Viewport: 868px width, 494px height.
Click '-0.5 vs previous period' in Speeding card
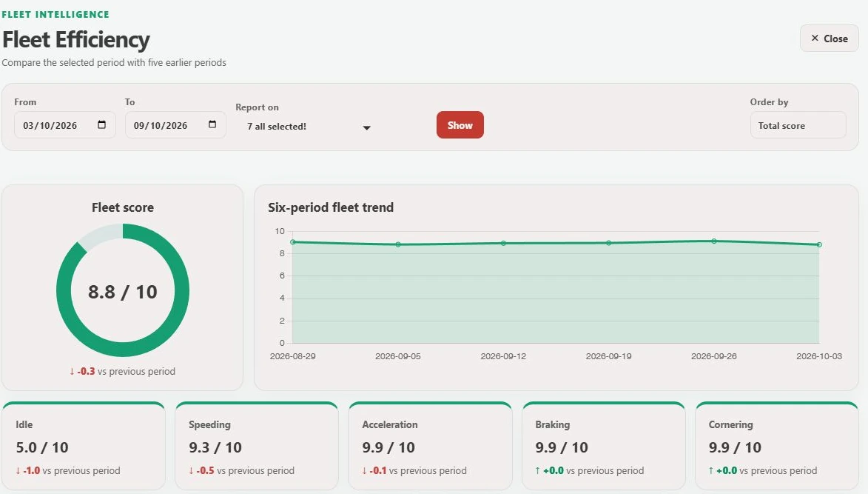(241, 471)
